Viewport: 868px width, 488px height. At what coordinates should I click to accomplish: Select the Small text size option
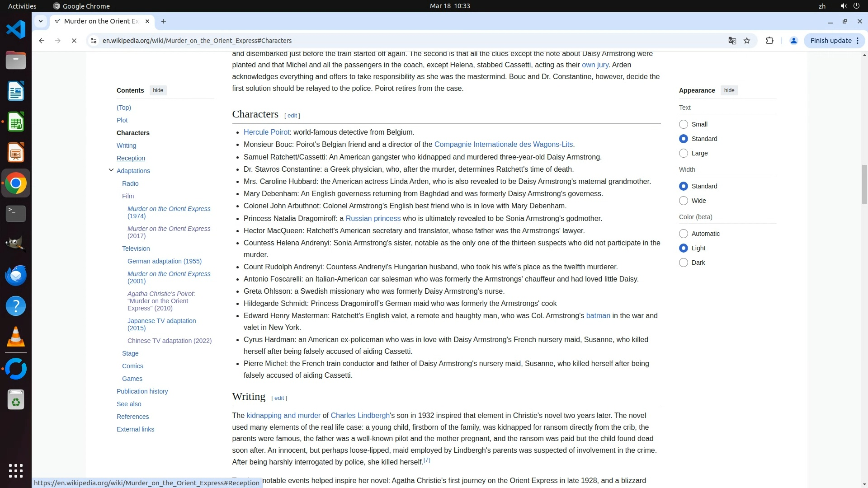(x=684, y=124)
